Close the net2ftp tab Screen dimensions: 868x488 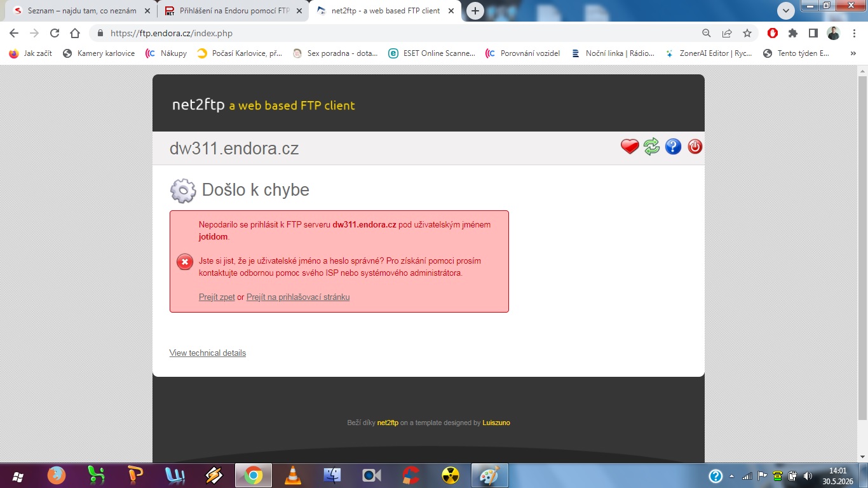(x=451, y=11)
